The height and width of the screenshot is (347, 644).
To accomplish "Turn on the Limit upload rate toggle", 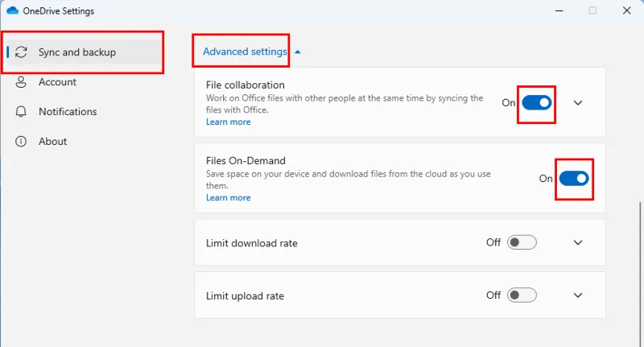I will [522, 295].
